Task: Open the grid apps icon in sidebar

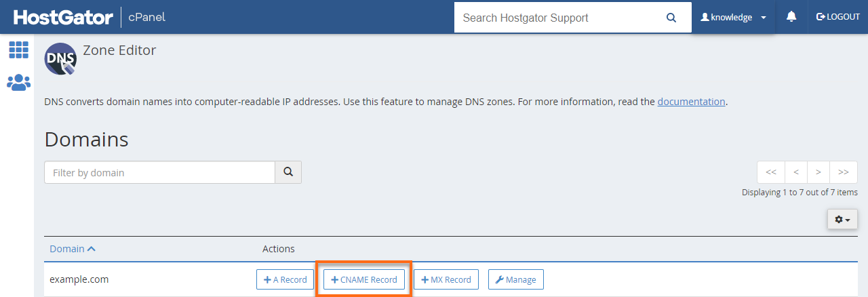Action: (x=18, y=49)
